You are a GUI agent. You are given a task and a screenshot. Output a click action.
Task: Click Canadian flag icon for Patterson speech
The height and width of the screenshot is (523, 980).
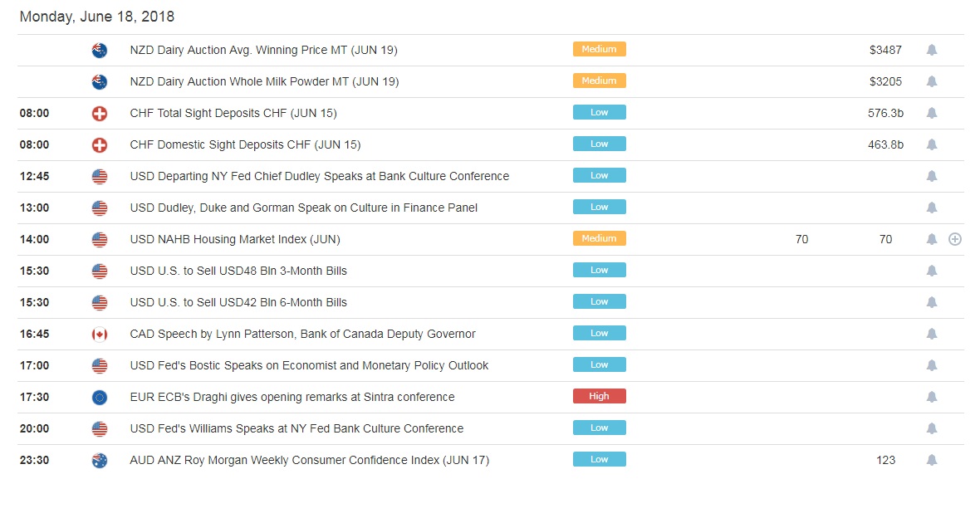pyautogui.click(x=100, y=335)
